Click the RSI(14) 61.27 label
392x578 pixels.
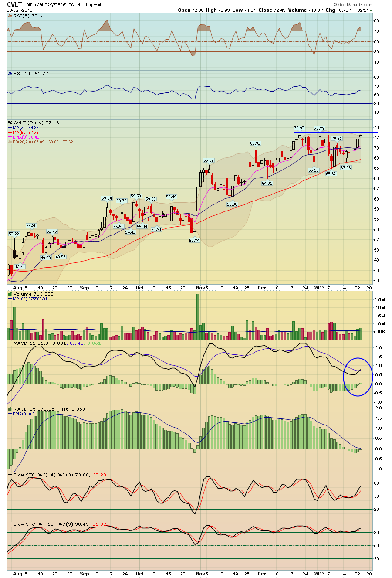[30, 74]
